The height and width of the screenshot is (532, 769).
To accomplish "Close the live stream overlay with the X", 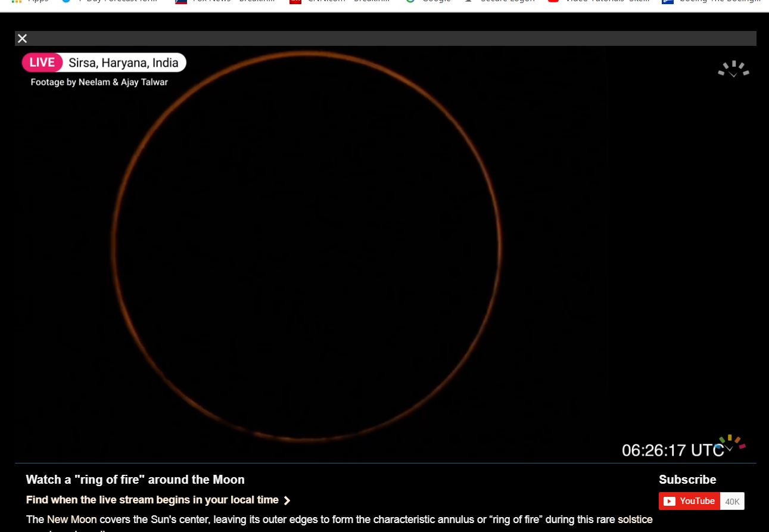I will point(22,39).
